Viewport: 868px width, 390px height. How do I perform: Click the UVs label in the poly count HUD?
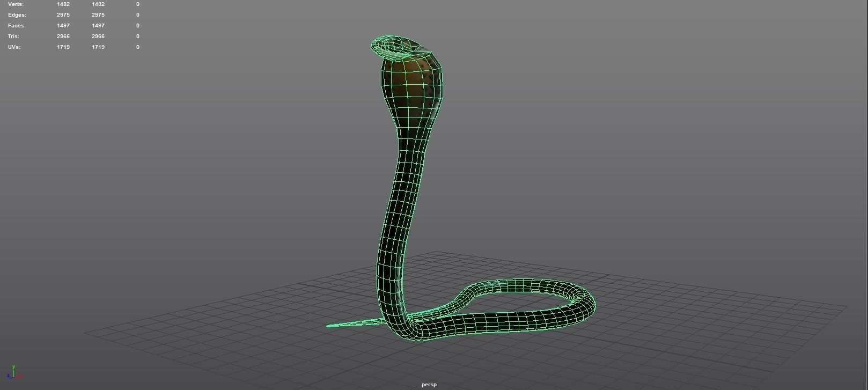(14, 47)
